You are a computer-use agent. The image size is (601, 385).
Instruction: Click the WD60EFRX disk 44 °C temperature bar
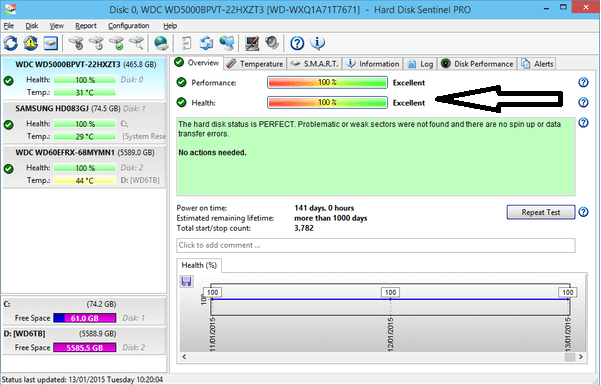click(85, 180)
